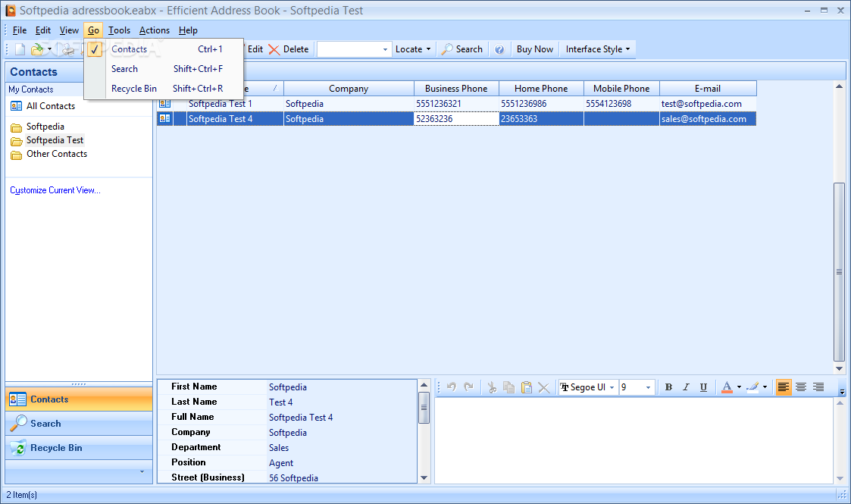
Task: Center align the note text
Action: pos(800,387)
